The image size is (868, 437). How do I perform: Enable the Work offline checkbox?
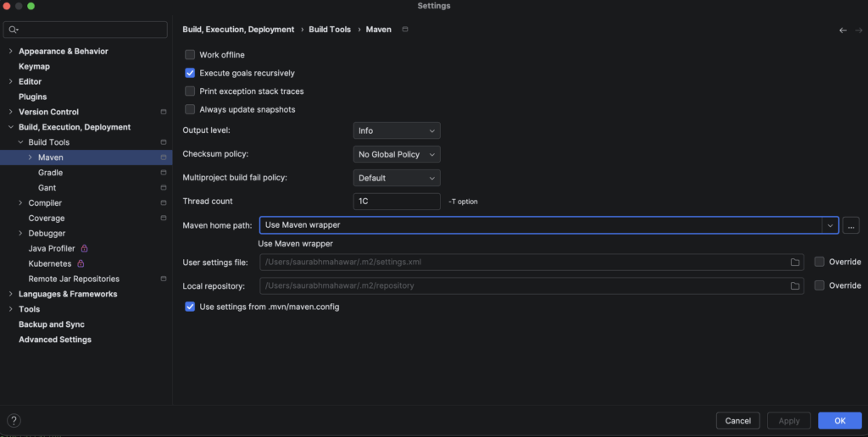(190, 55)
